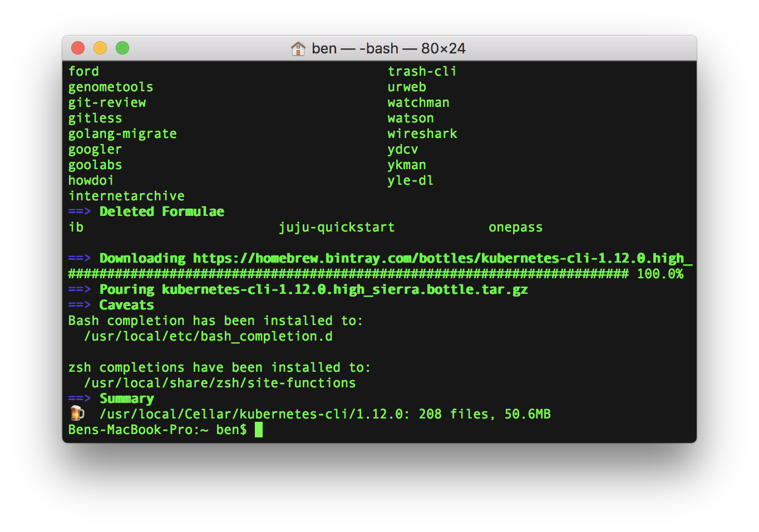
Task: Click the home folder icon in title bar
Action: (x=298, y=48)
